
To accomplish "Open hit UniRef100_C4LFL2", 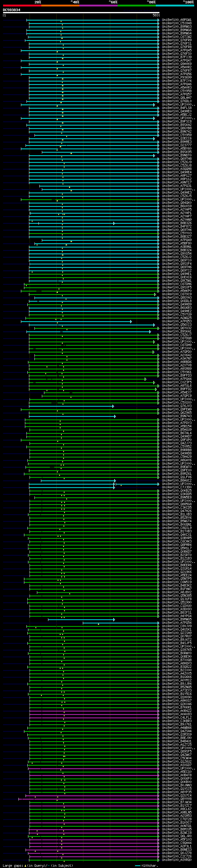I will coord(176,718).
